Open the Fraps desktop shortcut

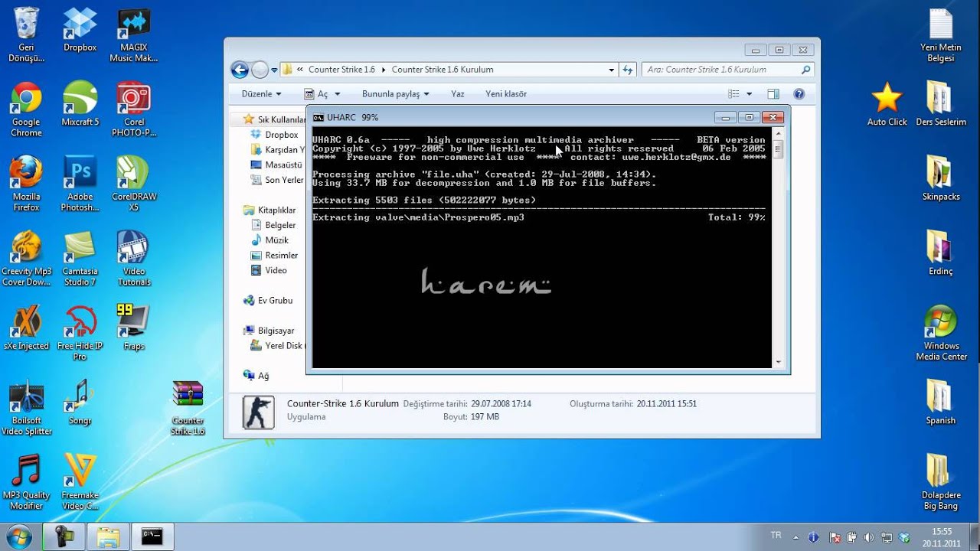[133, 328]
